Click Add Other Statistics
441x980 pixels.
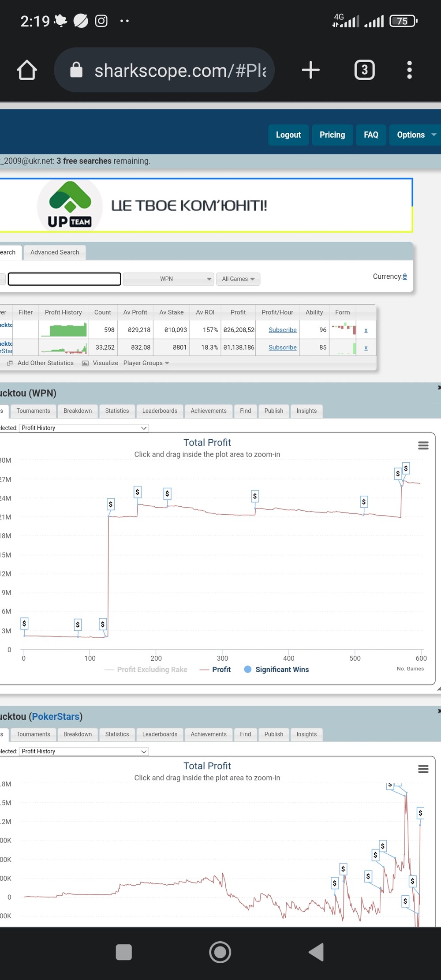point(41,363)
